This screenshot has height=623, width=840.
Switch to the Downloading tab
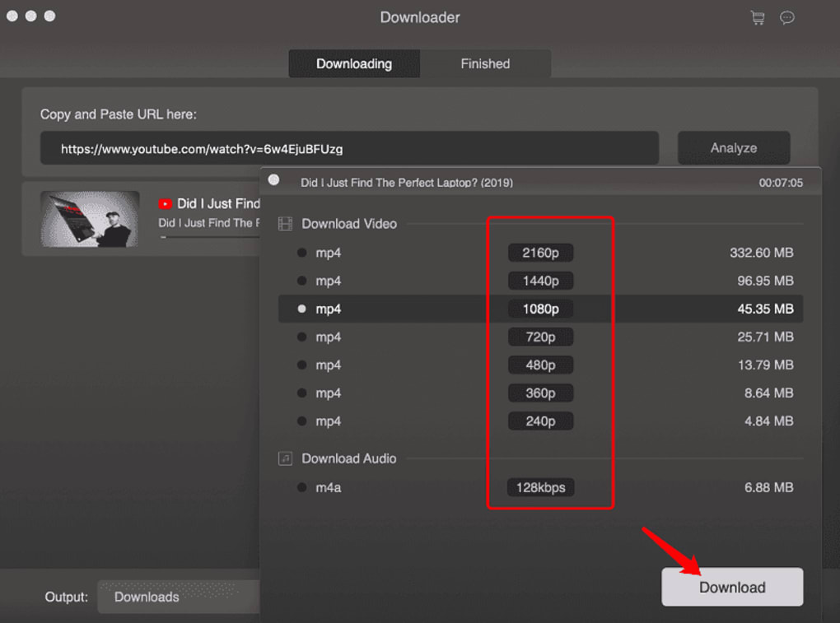354,64
